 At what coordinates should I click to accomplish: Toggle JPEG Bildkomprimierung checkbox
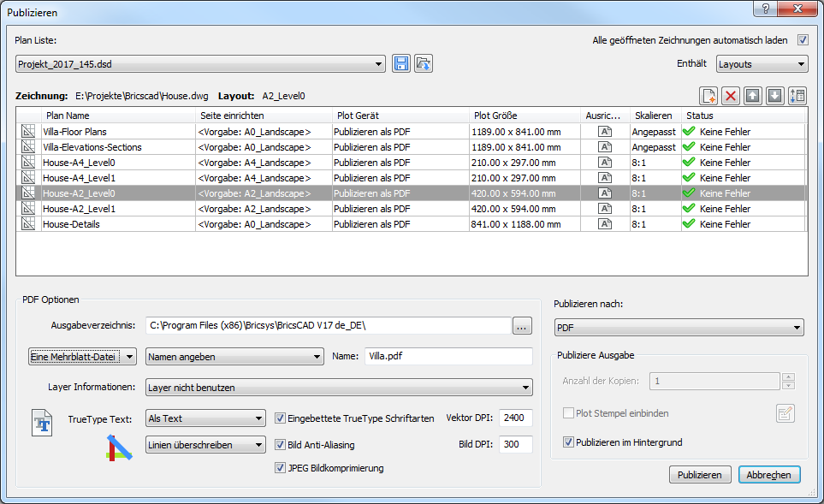point(281,468)
